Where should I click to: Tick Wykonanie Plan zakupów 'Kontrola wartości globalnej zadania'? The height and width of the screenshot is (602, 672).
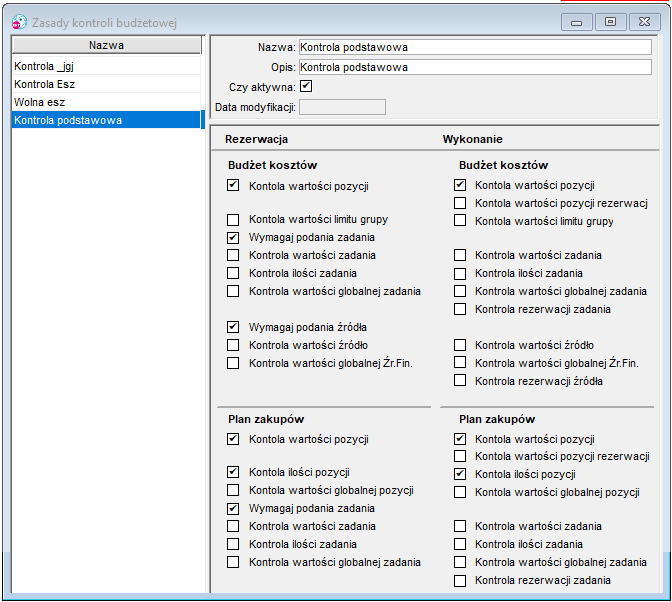tap(460, 562)
